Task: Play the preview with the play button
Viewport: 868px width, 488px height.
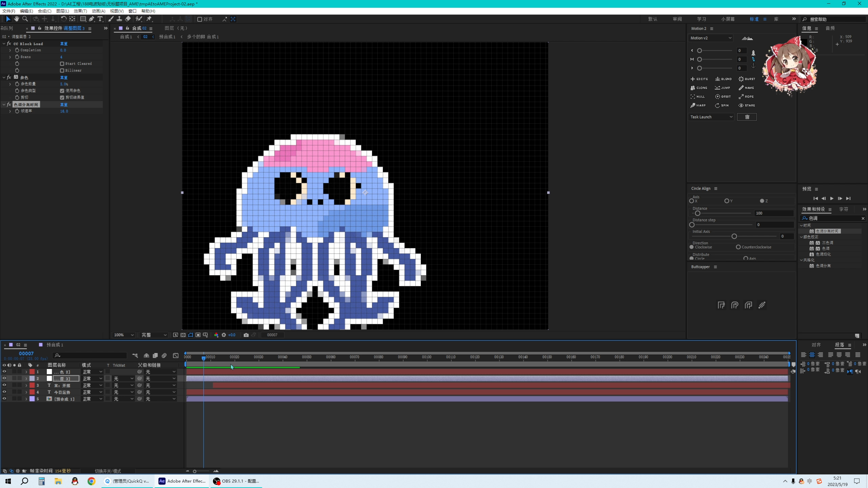Action: pyautogui.click(x=832, y=199)
